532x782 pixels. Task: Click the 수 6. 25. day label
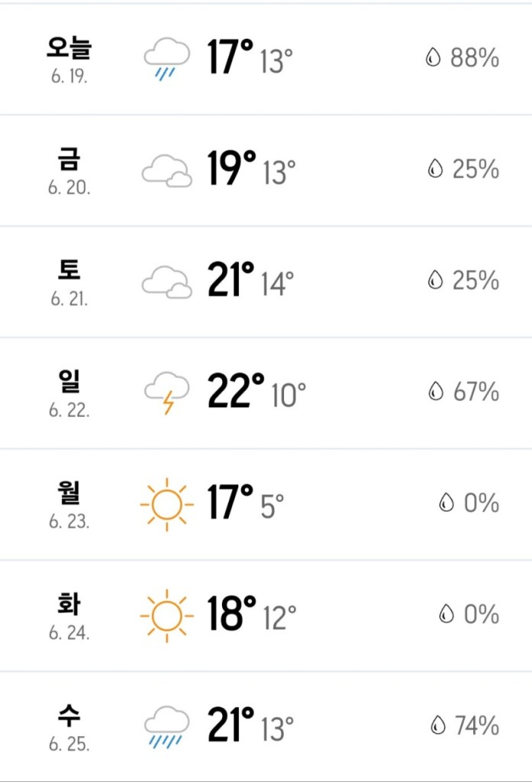[x=69, y=725]
